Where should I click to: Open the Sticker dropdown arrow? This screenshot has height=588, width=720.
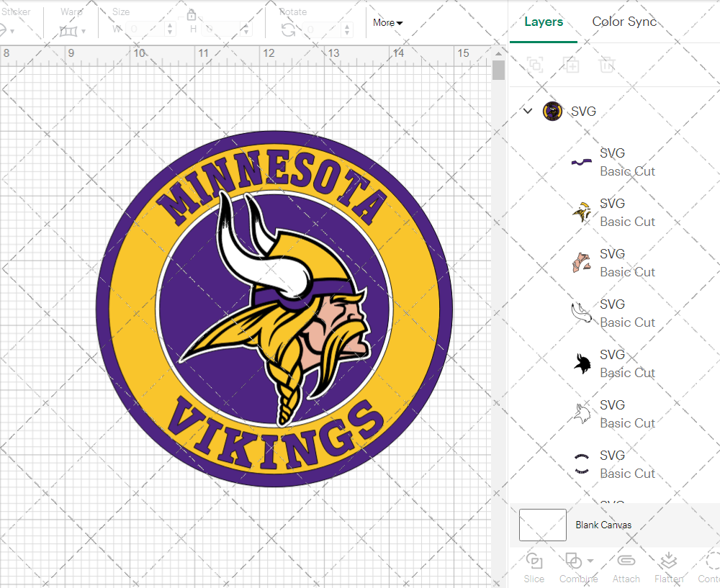[x=12, y=32]
